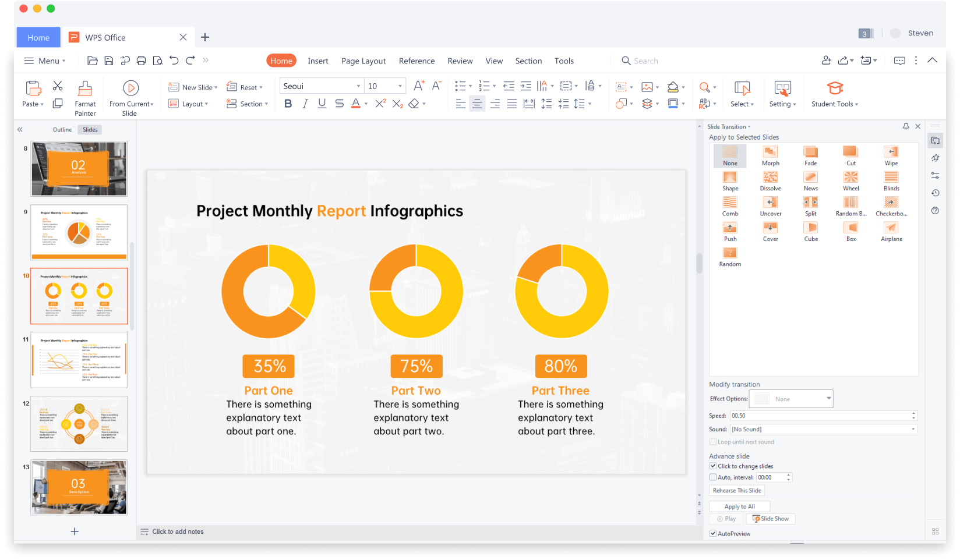Uncheck Click to change slides

coord(713,466)
